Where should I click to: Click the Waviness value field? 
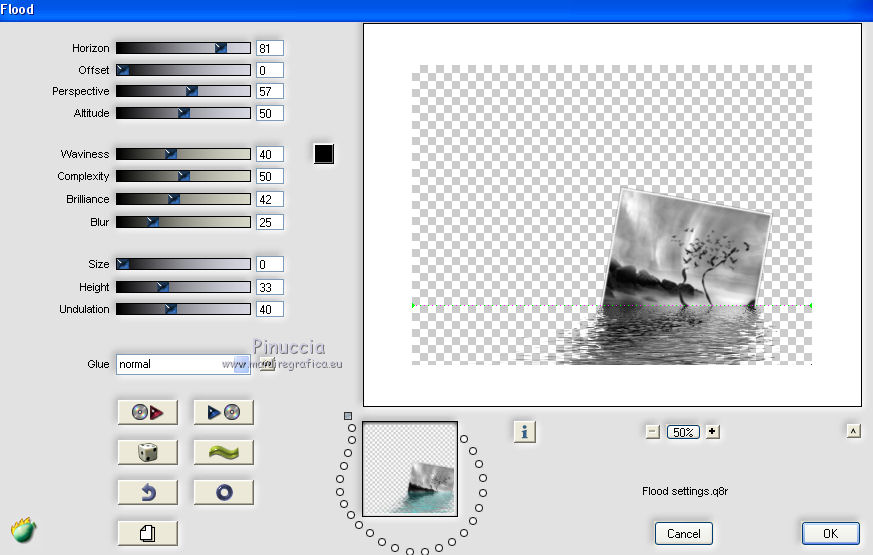pos(270,154)
